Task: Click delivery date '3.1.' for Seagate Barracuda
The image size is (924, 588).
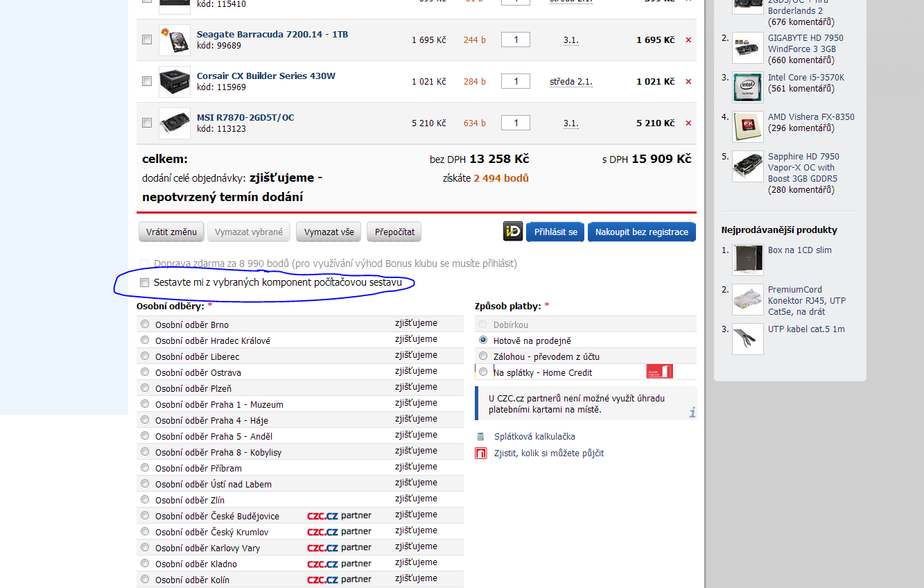Action: pos(571,40)
